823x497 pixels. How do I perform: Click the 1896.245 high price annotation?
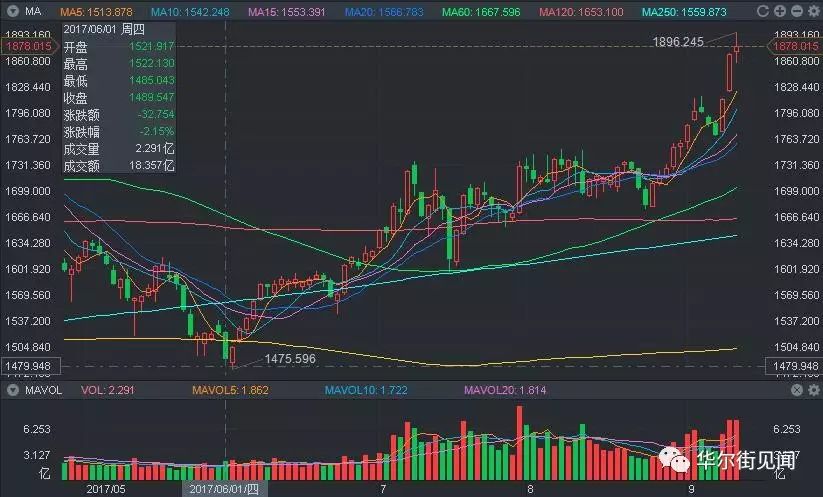click(678, 41)
